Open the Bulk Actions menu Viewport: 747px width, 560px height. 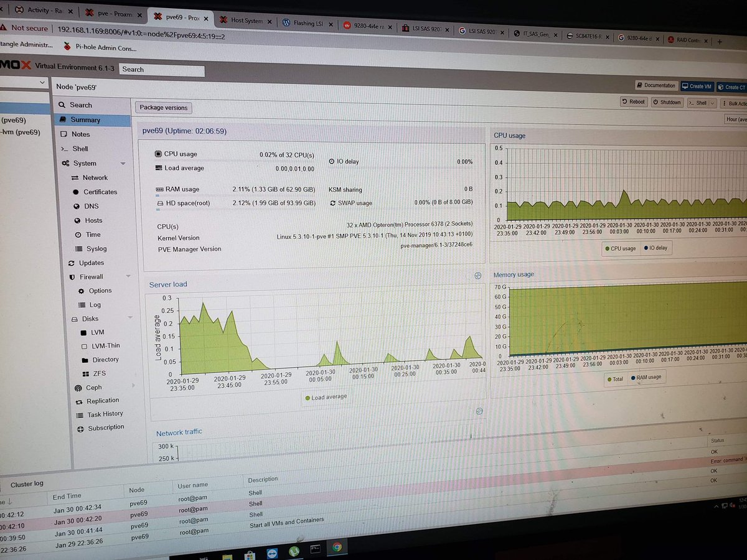click(x=734, y=104)
